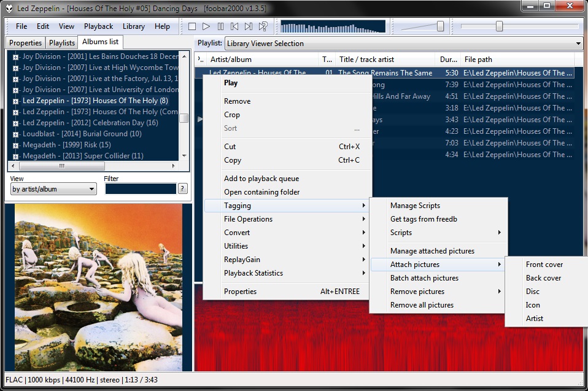Click Remove all pictures
The image size is (588, 391).
pyautogui.click(x=438, y=305)
